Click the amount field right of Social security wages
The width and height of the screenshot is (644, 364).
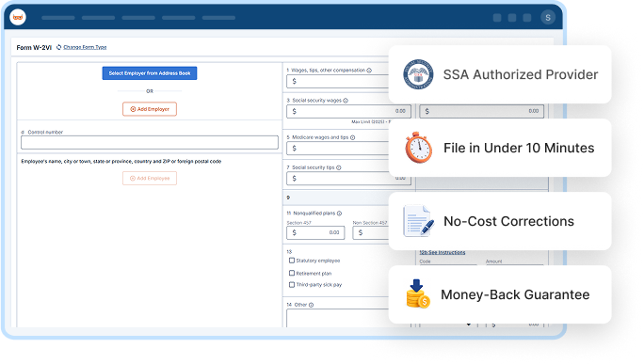pos(482,111)
